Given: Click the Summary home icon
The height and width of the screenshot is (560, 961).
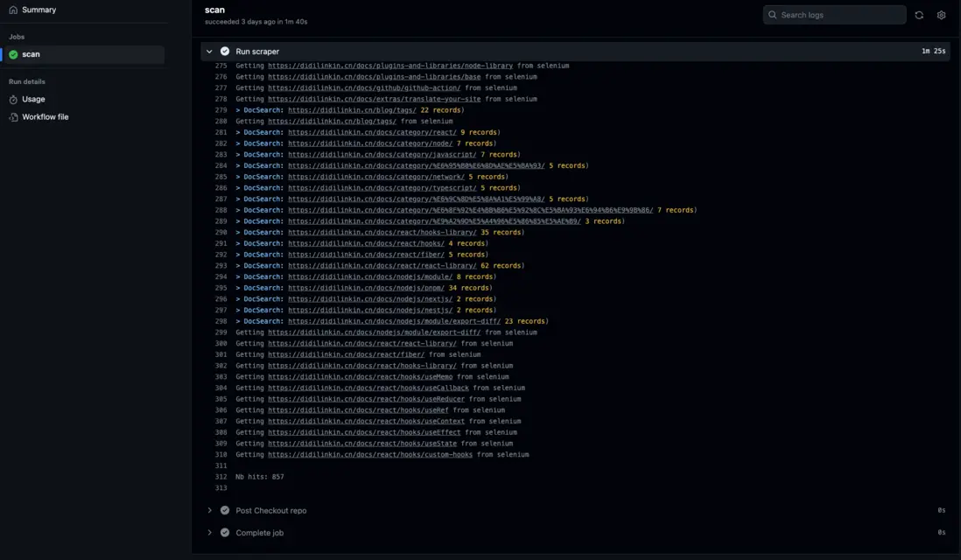Looking at the screenshot, I should click(x=13, y=10).
